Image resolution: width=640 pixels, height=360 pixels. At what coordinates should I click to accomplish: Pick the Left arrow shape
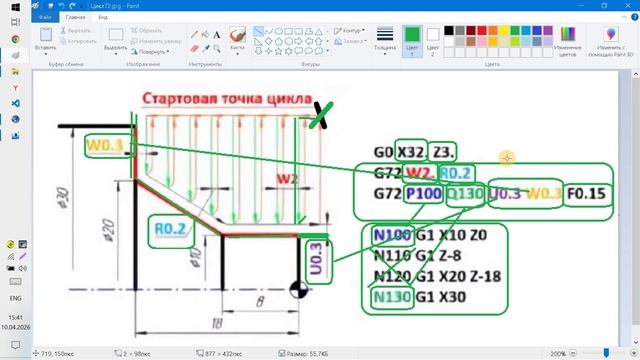[309, 41]
